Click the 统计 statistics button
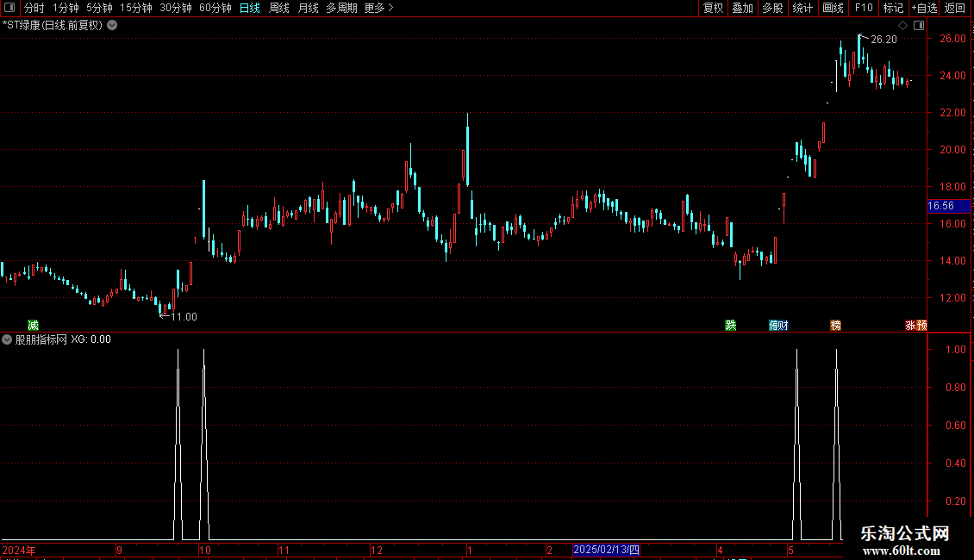974x560 pixels. click(802, 8)
